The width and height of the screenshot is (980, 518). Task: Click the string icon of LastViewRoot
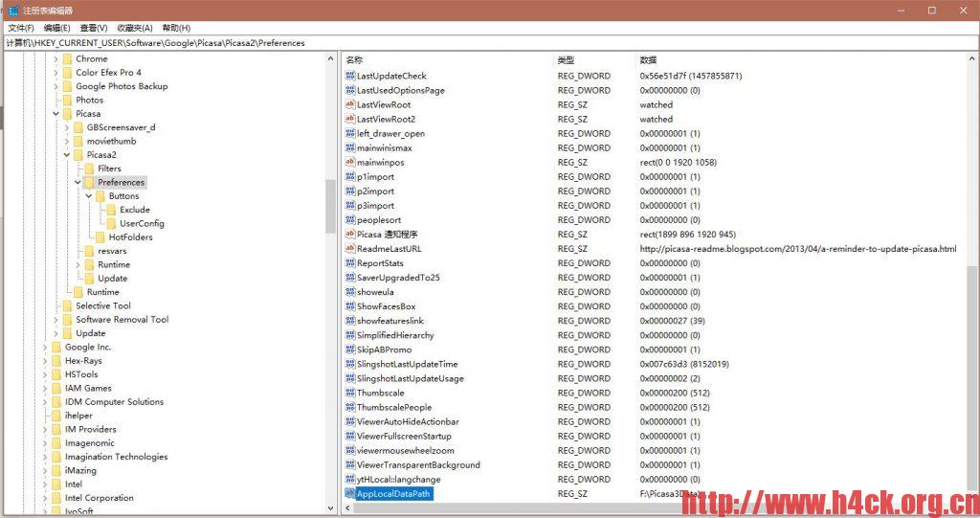(x=350, y=104)
